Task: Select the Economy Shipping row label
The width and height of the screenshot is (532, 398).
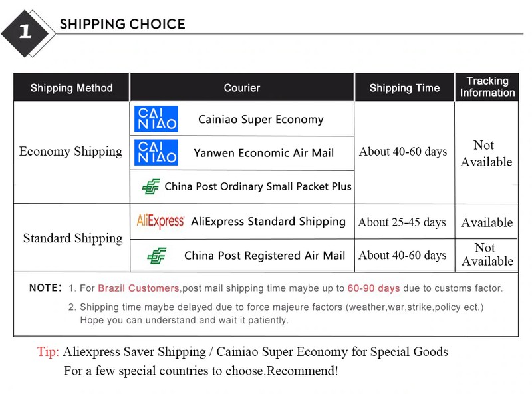Action: click(70, 152)
